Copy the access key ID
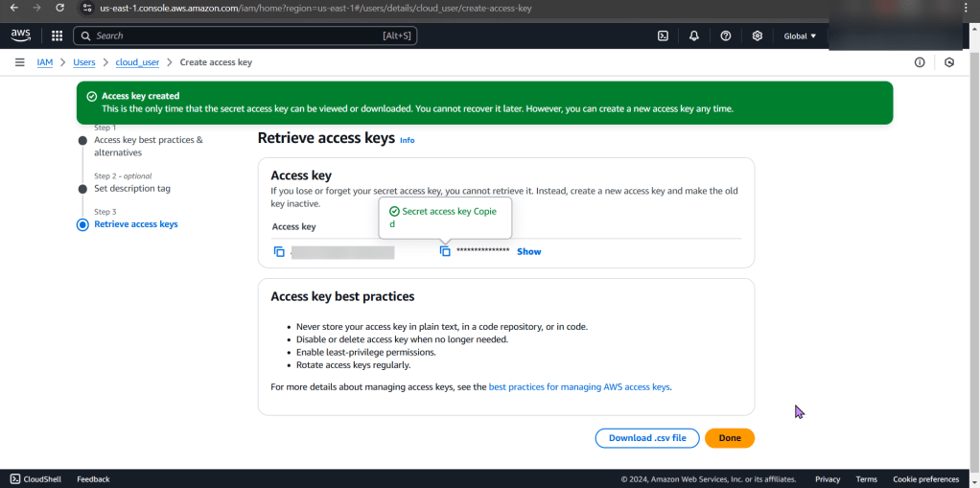Screen dimensions: 980x488 tap(279, 252)
